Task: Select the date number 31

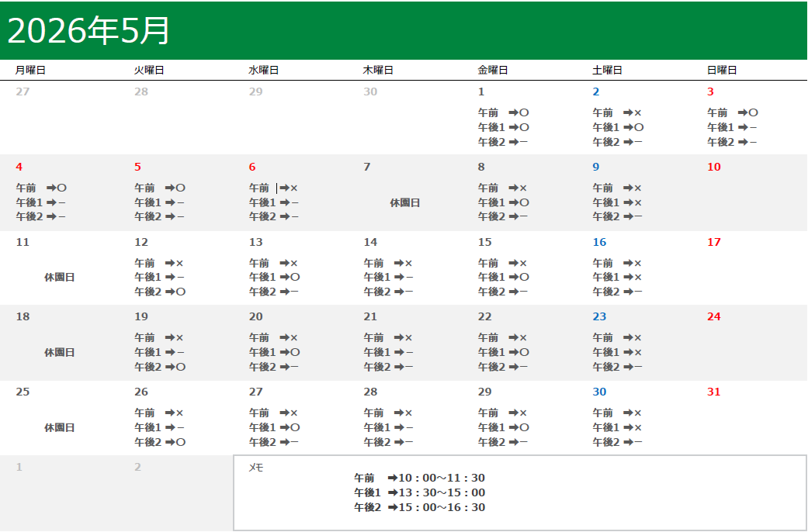Action: [x=713, y=392]
